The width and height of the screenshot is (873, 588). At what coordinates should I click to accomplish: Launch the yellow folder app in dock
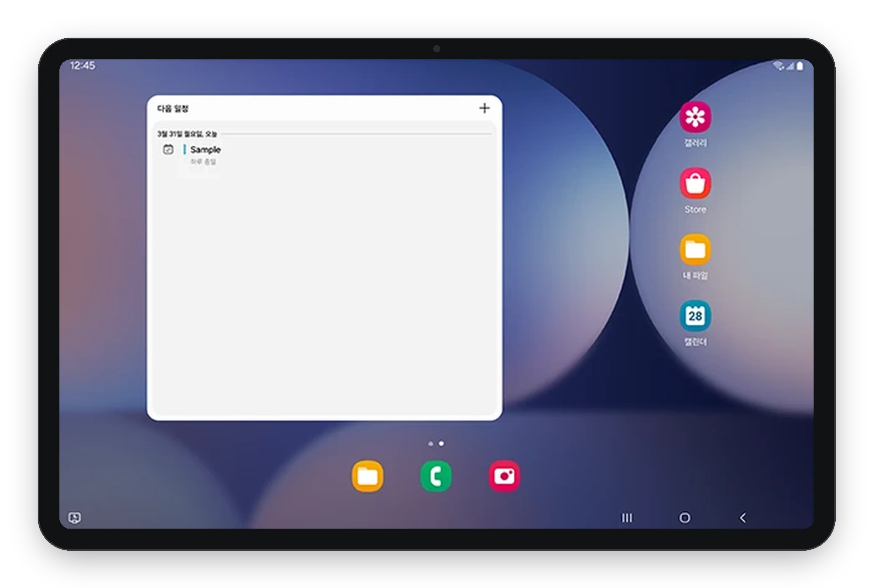[x=367, y=476]
